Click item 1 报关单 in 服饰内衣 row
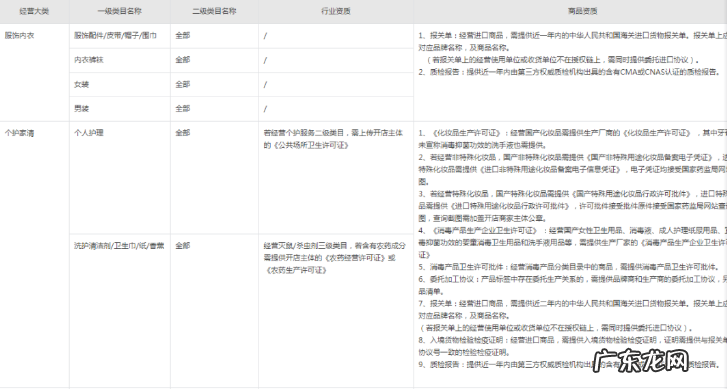 point(572,35)
